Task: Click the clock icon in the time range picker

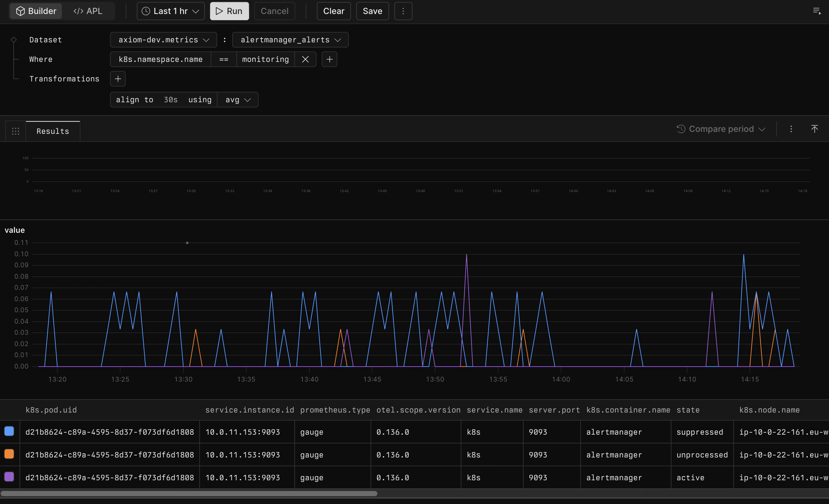Action: pyautogui.click(x=145, y=11)
